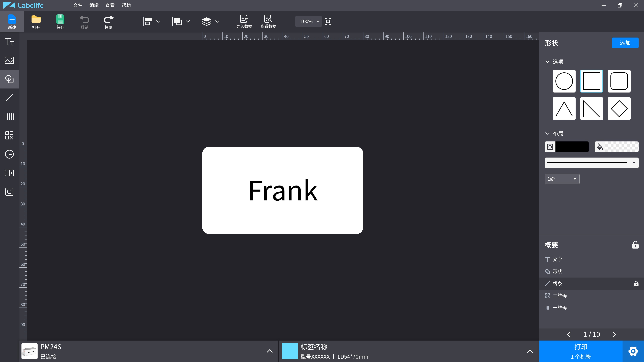Select the Line tool in left sidebar

(x=9, y=98)
